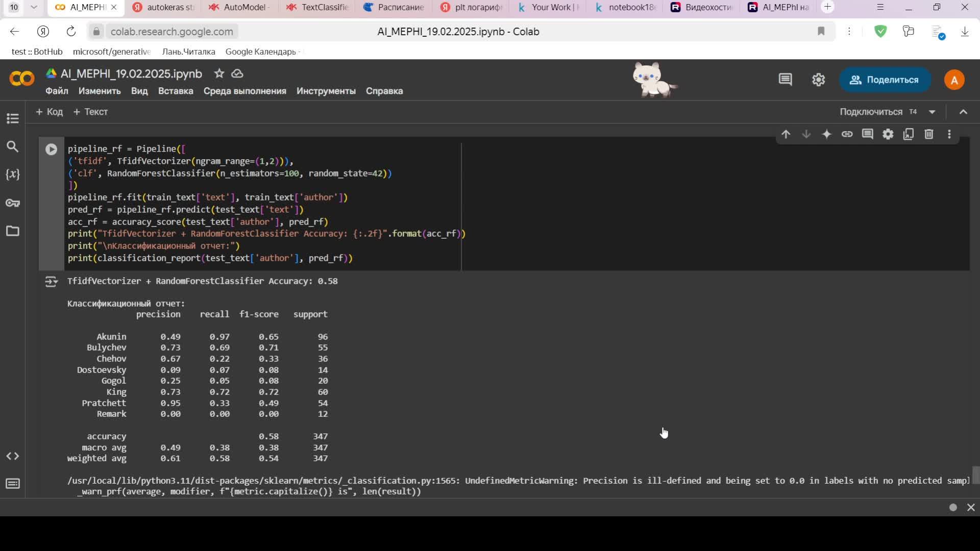The image size is (980, 551).
Task: Collapse the header with chevron
Action: click(963, 112)
